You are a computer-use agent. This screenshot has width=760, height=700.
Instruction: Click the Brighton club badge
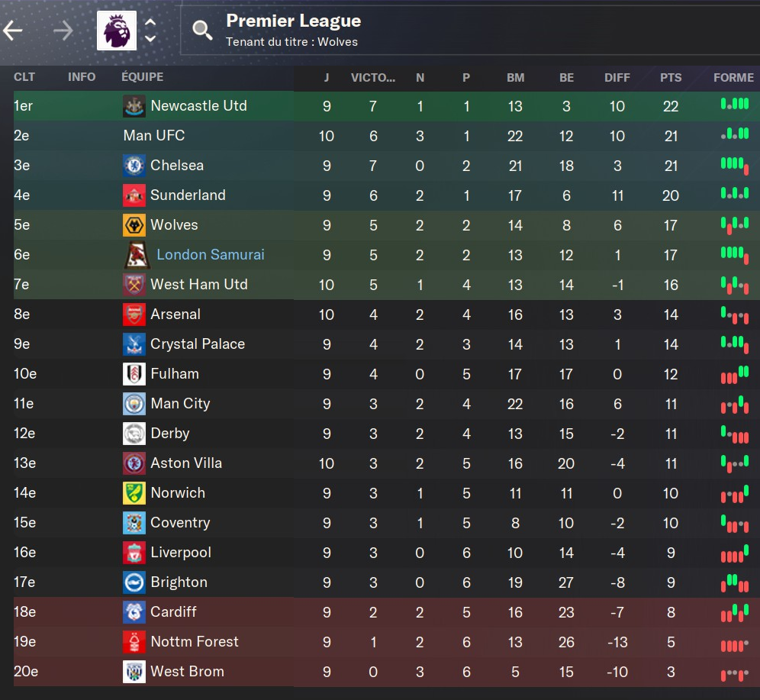click(134, 582)
